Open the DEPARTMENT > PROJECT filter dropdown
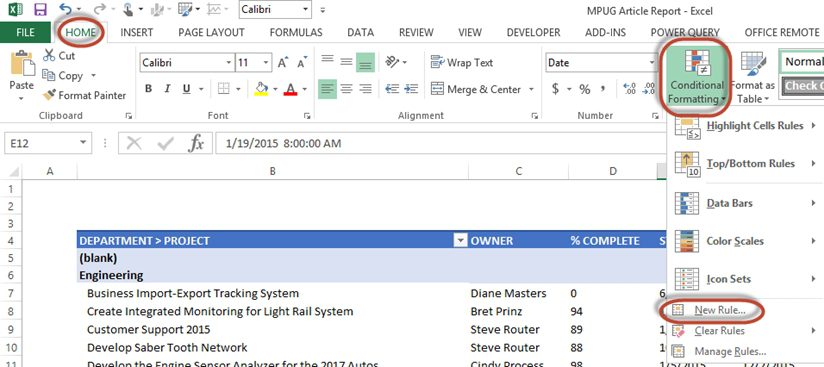824x367 pixels. coord(460,241)
